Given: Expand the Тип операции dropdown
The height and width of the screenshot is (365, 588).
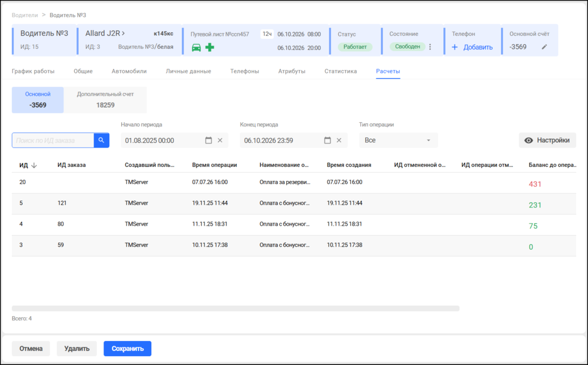Looking at the screenshot, I should point(398,140).
